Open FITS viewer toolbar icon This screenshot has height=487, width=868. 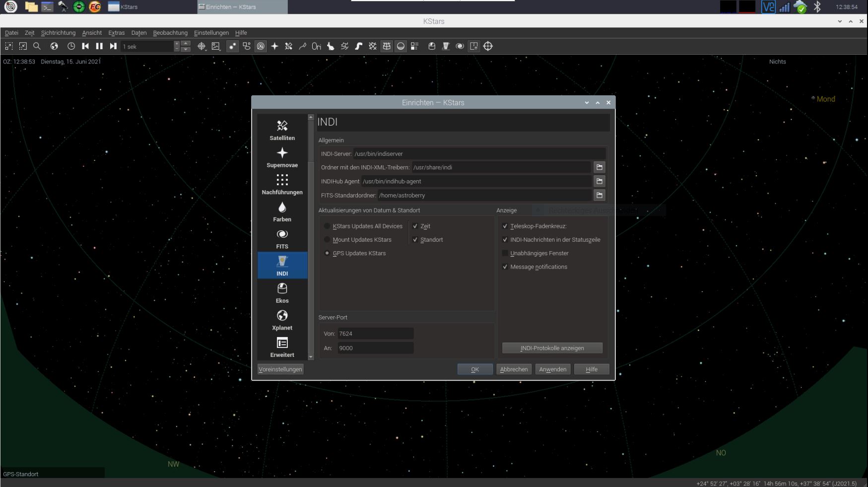pyautogui.click(x=460, y=46)
